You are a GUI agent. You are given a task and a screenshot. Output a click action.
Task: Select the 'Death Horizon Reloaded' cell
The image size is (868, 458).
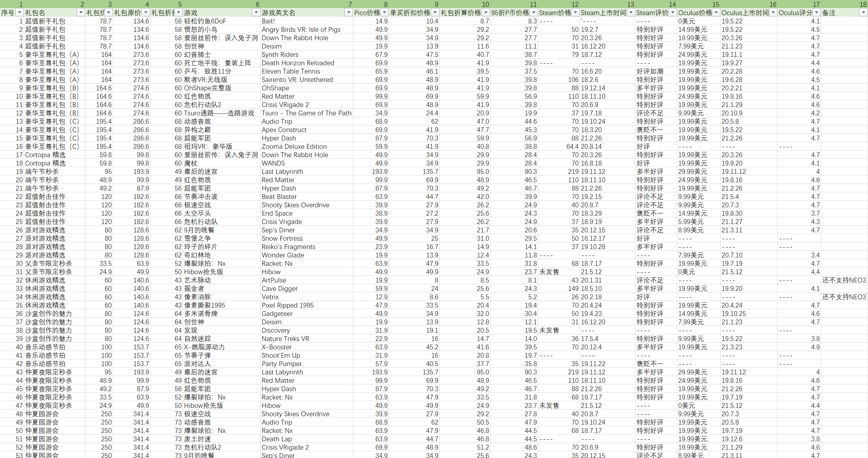[x=307, y=63]
